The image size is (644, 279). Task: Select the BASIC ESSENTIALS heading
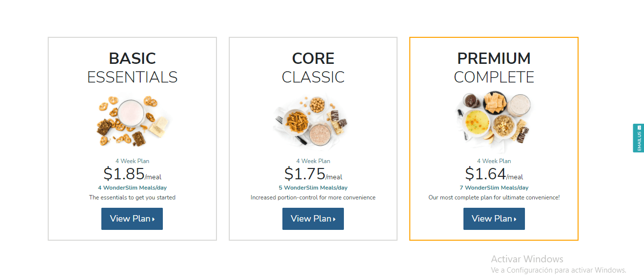pos(132,68)
